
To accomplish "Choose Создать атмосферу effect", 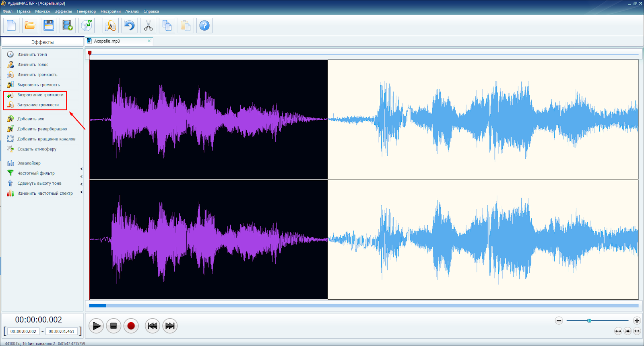I will pos(37,149).
